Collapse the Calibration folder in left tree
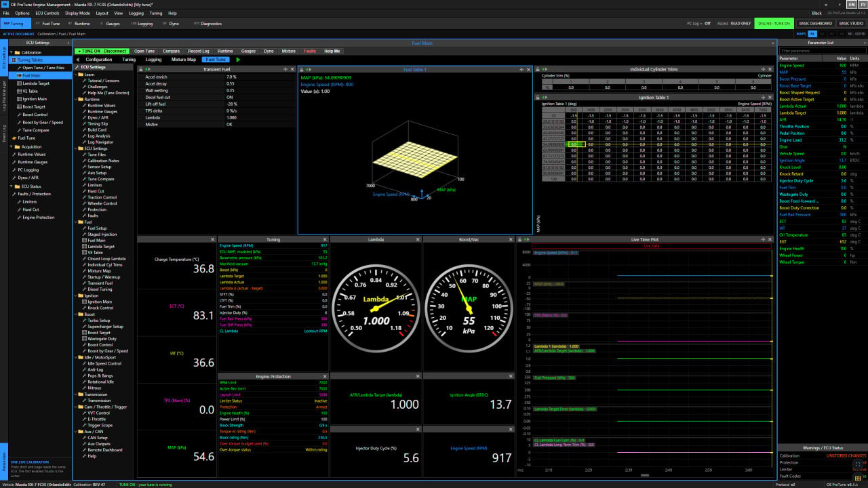The image size is (868, 488). point(11,52)
